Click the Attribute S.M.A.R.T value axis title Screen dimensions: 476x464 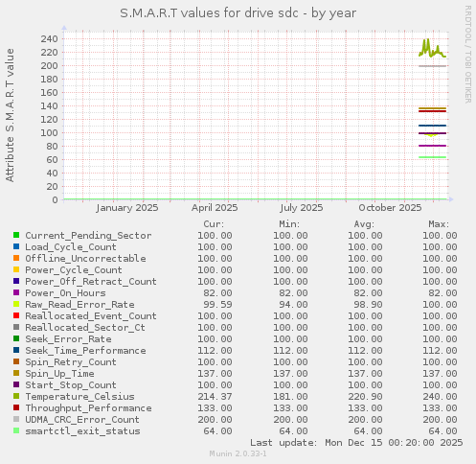pos(10,115)
